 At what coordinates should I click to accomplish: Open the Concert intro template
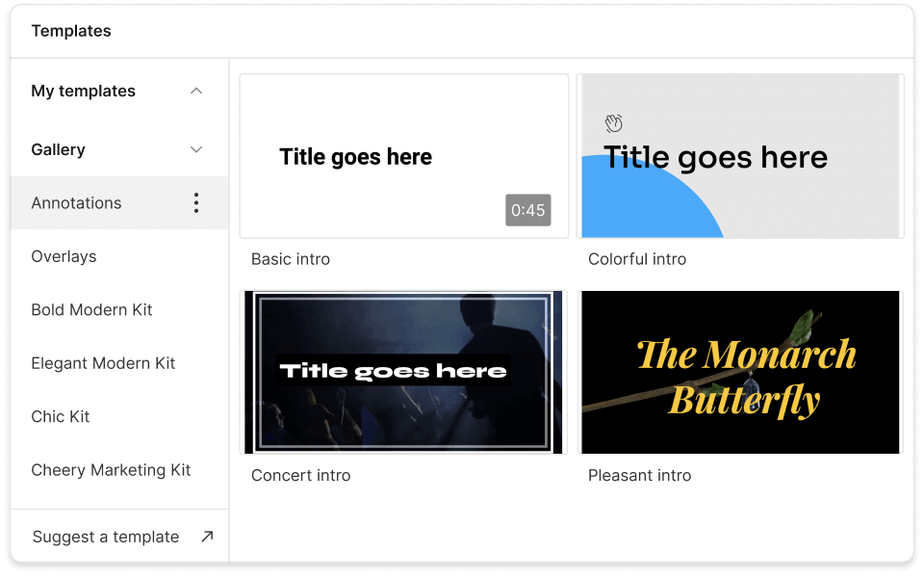(x=403, y=372)
